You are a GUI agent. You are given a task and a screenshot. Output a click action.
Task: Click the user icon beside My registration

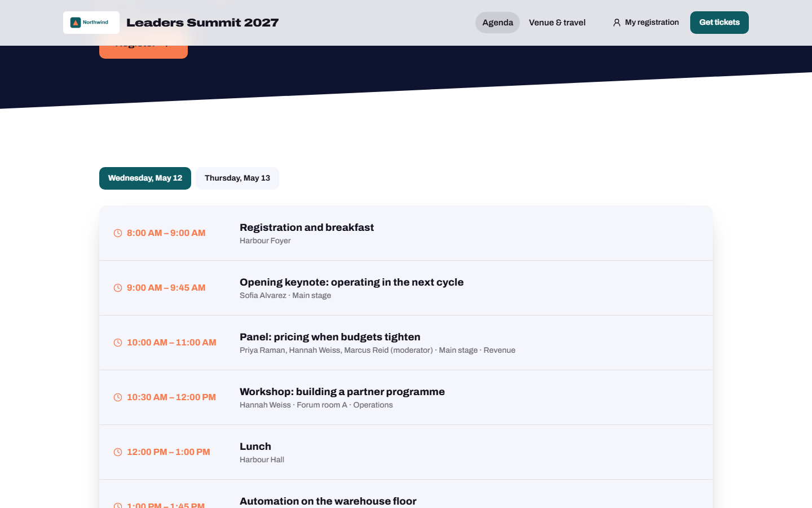point(617,23)
